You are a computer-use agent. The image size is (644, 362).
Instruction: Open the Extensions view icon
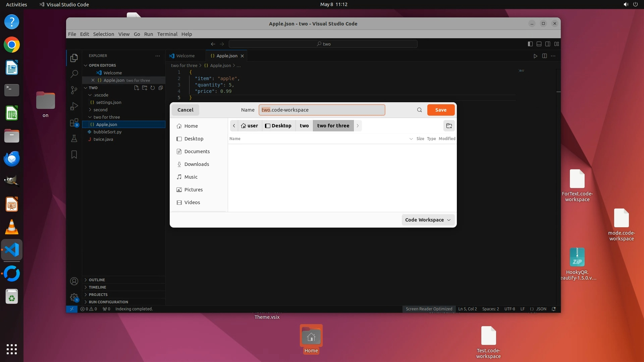click(74, 122)
